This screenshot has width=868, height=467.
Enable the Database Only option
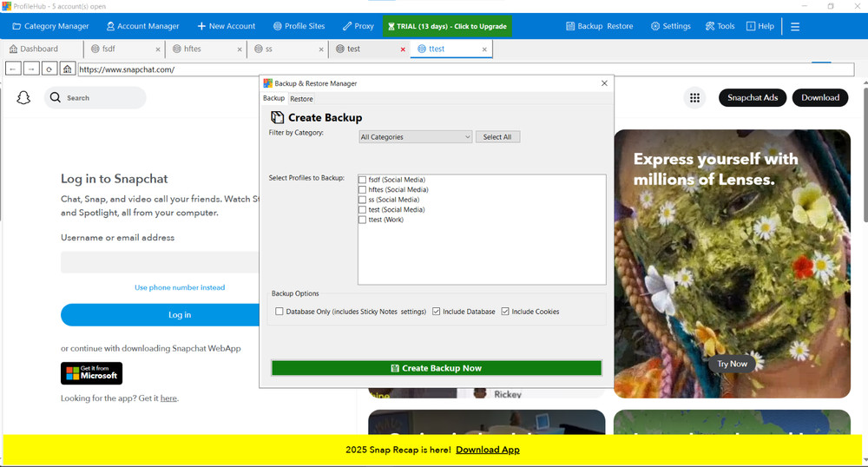279,312
